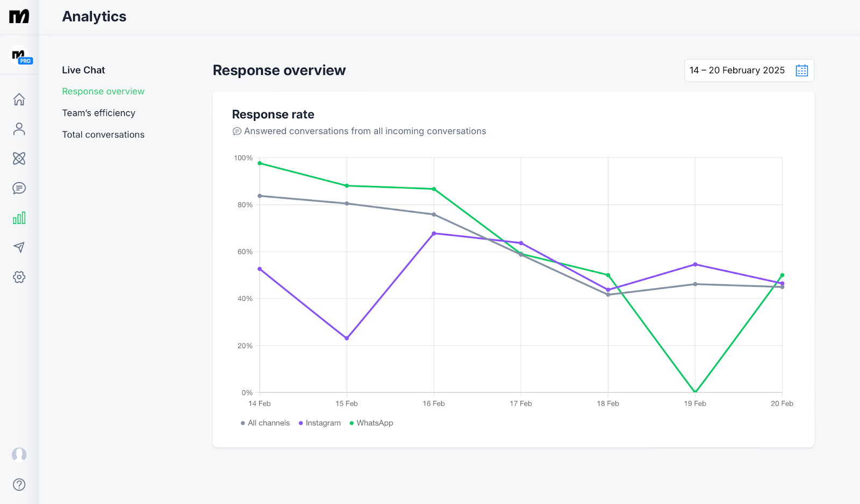Open the date range picker
The width and height of the screenshot is (860, 504).
(x=737, y=70)
